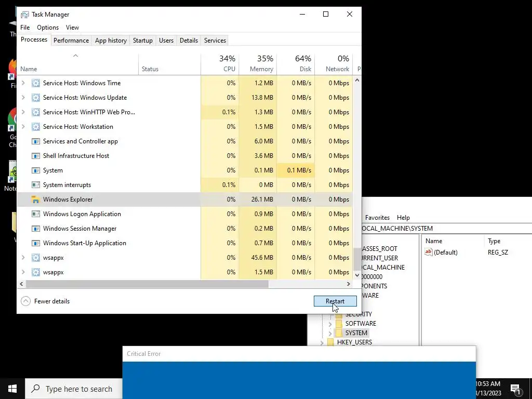Viewport: 532px width, 399px height.
Task: Open the Options menu
Action: click(x=48, y=28)
